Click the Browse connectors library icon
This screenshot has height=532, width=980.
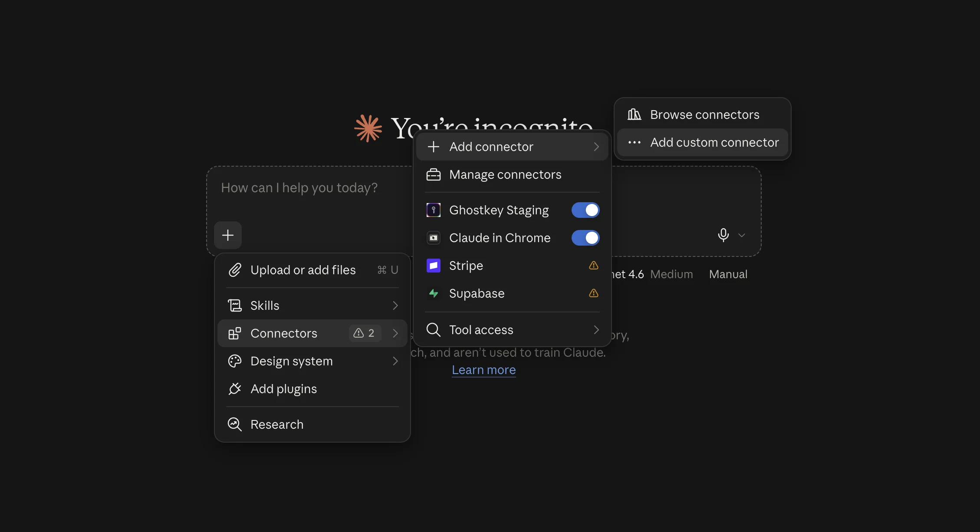tap(634, 115)
